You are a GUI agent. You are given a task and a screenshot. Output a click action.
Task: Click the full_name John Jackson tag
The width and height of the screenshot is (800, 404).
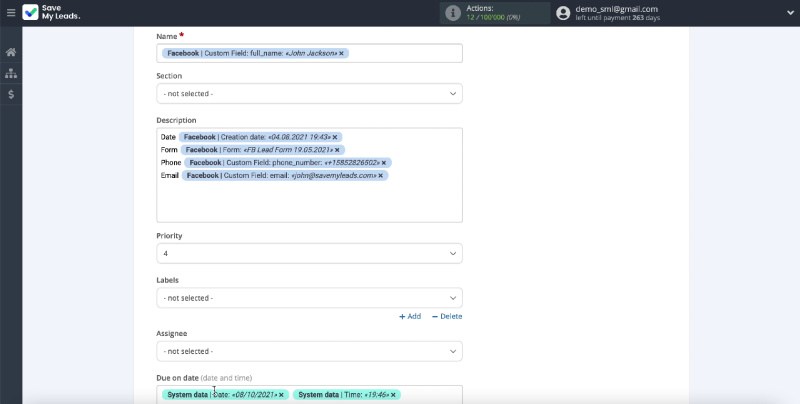click(x=255, y=53)
